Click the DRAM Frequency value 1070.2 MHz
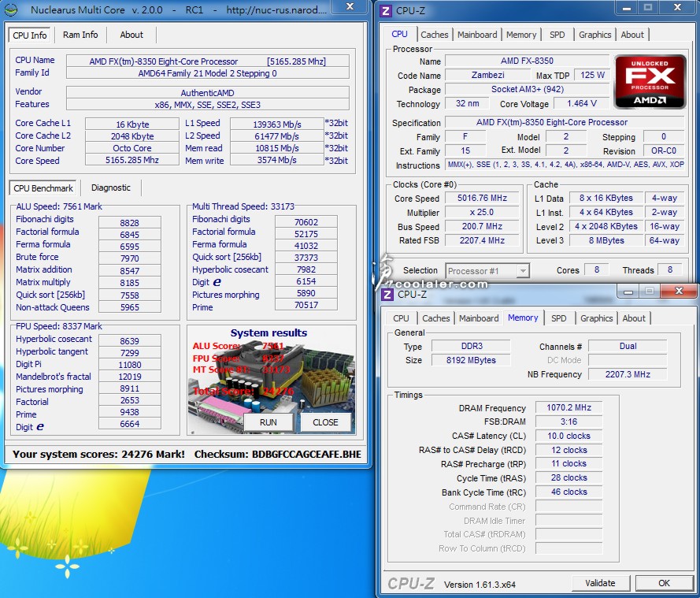 (569, 408)
